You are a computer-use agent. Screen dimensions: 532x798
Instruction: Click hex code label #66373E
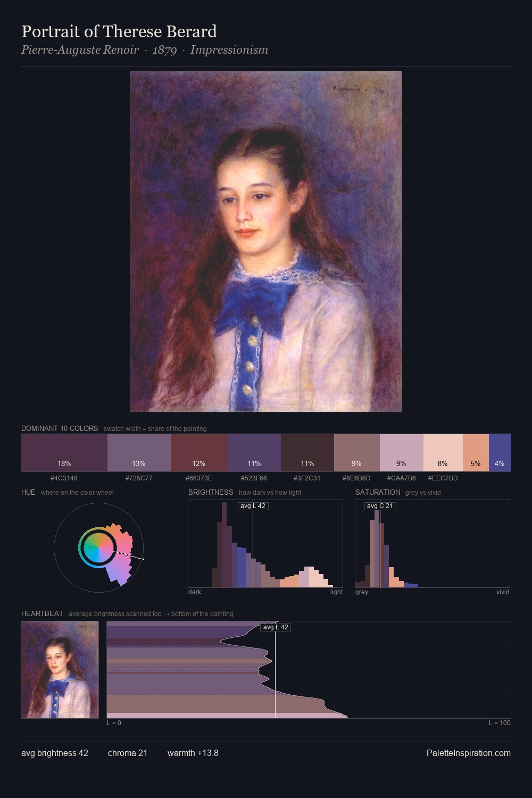pos(199,478)
